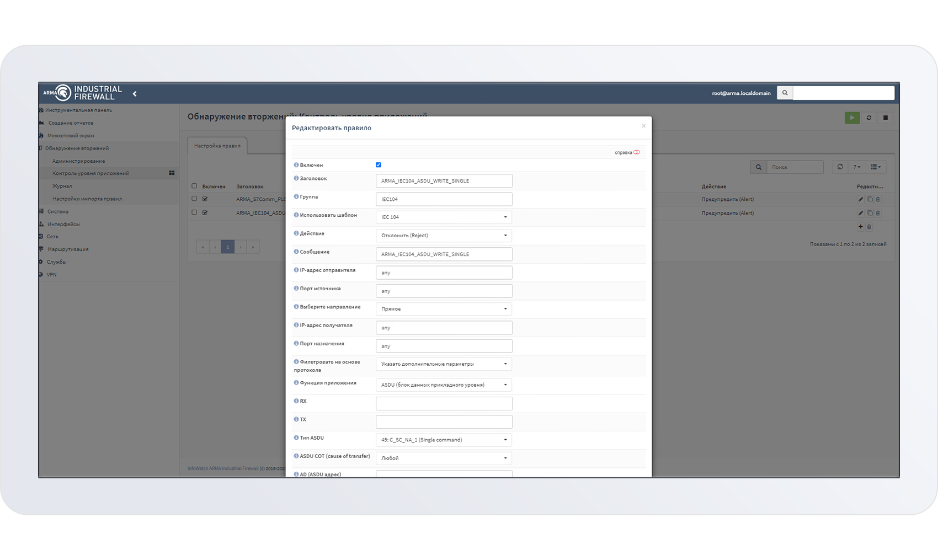This screenshot has height=560, width=938.
Task: Jump to the last page with double arrow
Action: 253,247
